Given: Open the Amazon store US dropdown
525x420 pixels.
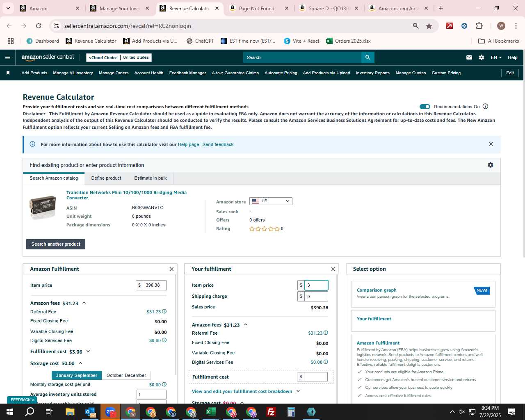Looking at the screenshot, I should [x=271, y=201].
